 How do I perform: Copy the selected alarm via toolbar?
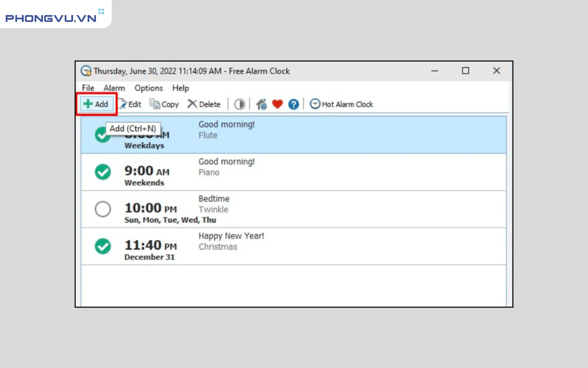click(x=164, y=104)
